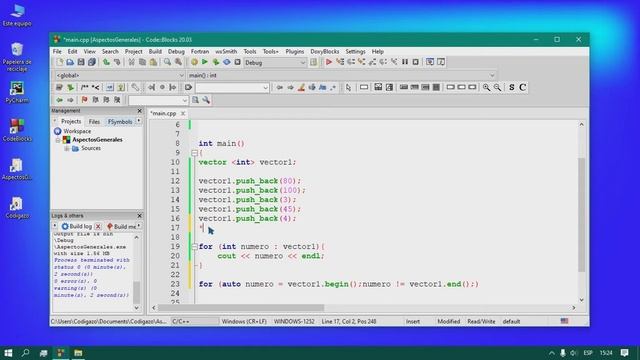This screenshot has height=360, width=640.
Task: Collapse the AspectosGenerales project node
Action: click(58, 140)
